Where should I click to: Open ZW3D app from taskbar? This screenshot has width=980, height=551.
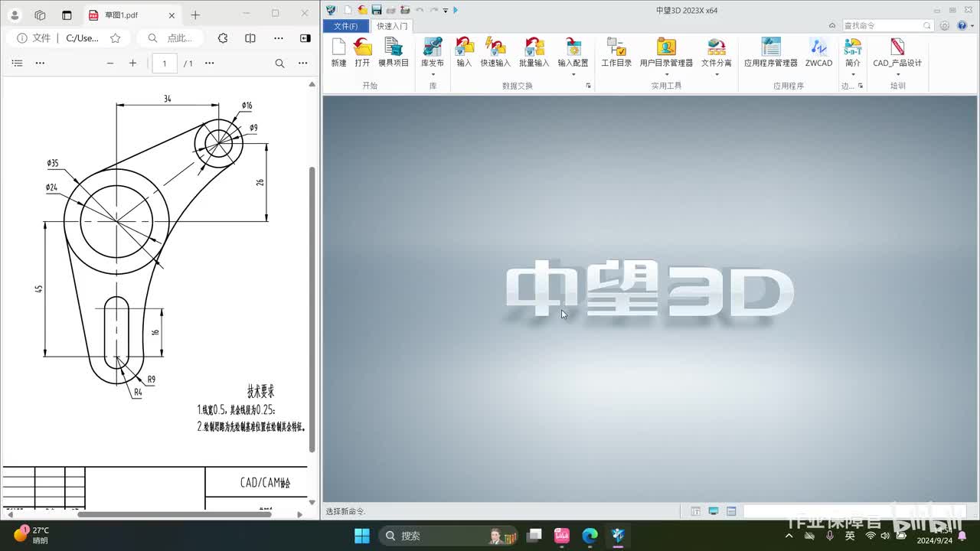[618, 536]
